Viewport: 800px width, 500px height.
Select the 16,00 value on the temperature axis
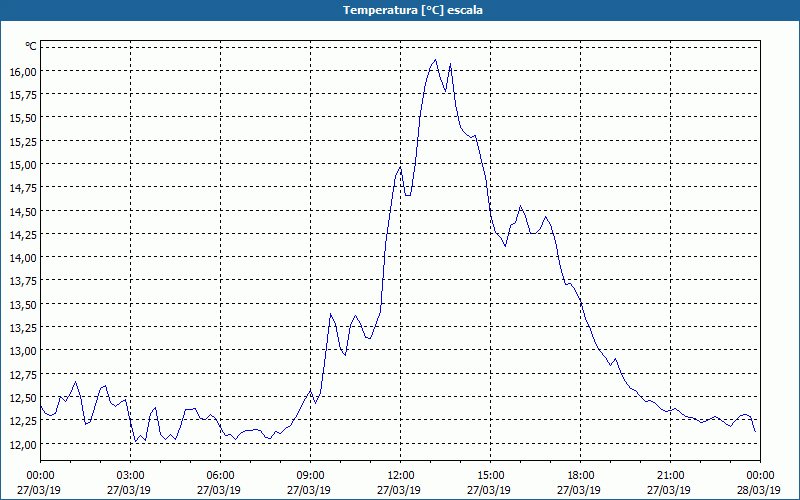point(23,71)
